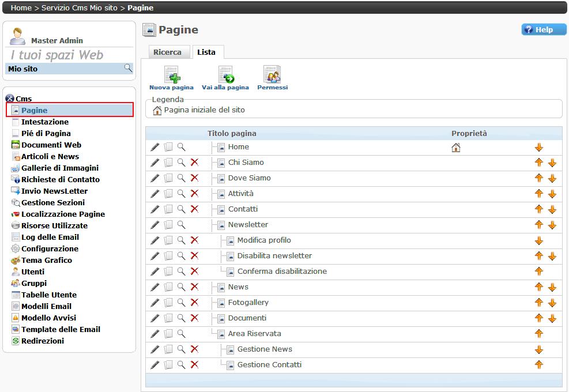
Task: Open Gallerie di Immagini in sidebar
Action: [59, 168]
